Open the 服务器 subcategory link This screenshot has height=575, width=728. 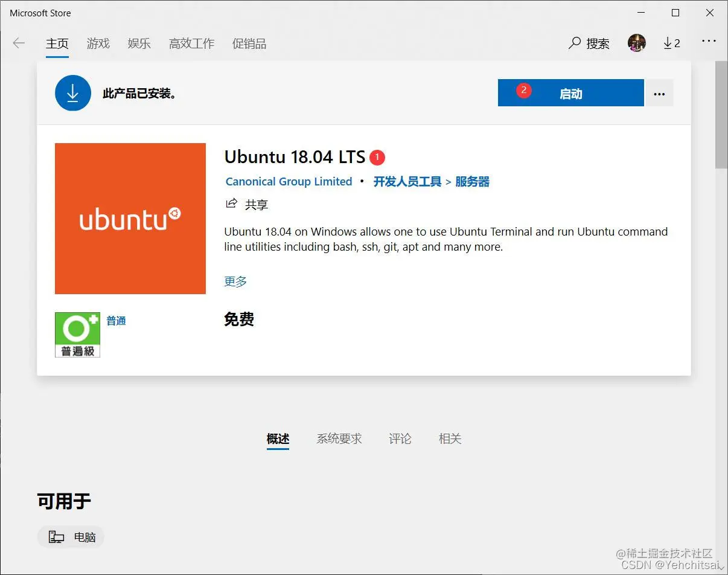coord(472,181)
